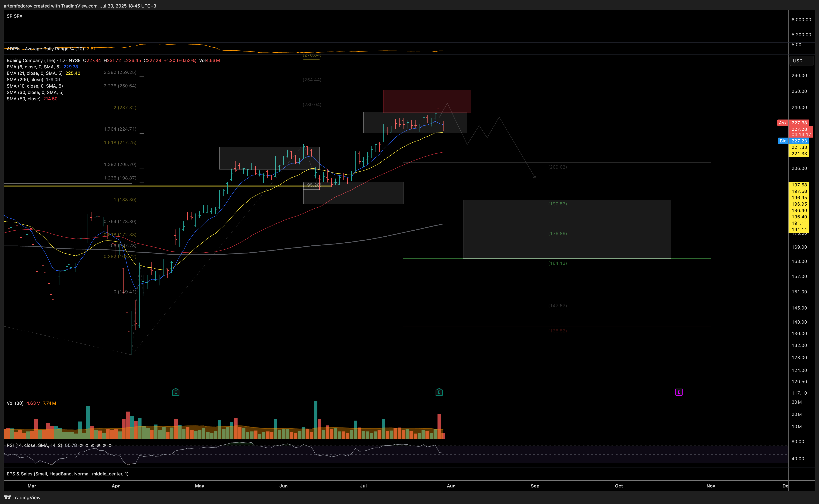819x504 pixels.
Task: Select the SMA (10, close) indicator legend
Action: pyautogui.click(x=35, y=86)
